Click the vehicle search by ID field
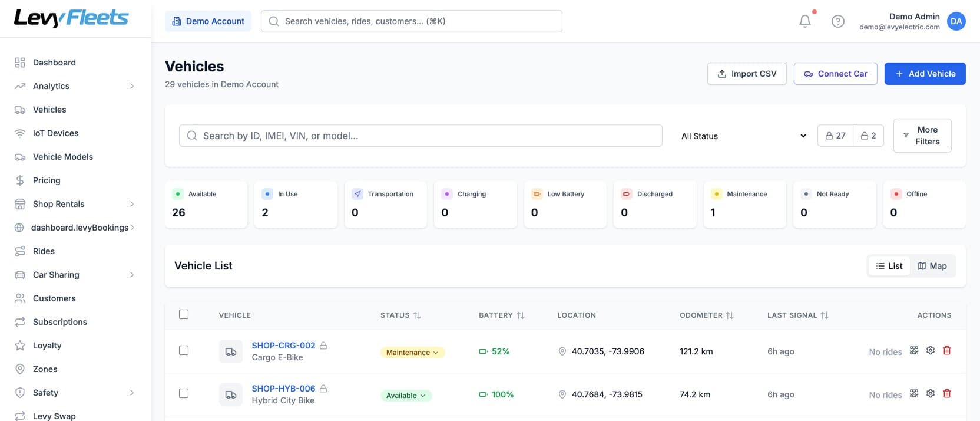The image size is (980, 421). click(x=421, y=136)
